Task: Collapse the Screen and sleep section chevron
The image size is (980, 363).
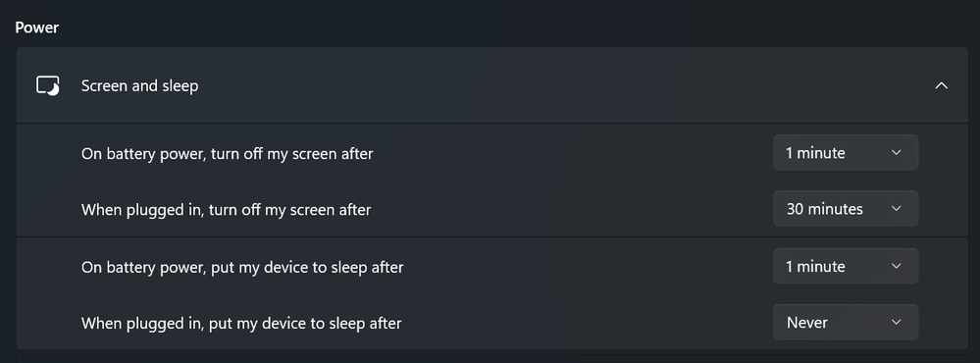Action: click(x=941, y=85)
